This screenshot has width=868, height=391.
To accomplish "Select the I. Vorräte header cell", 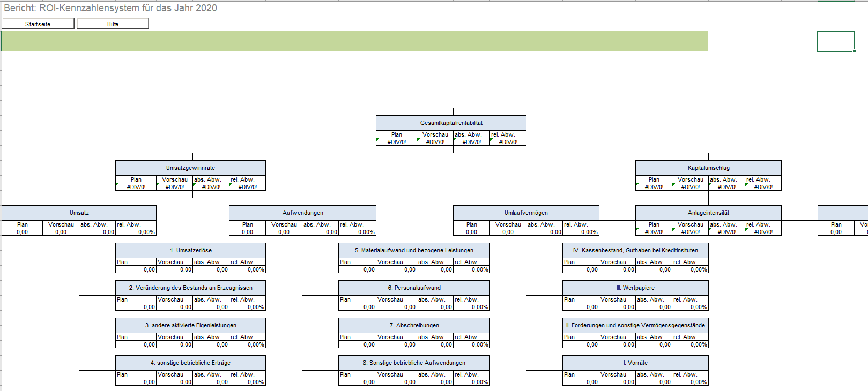I will pos(635,363).
